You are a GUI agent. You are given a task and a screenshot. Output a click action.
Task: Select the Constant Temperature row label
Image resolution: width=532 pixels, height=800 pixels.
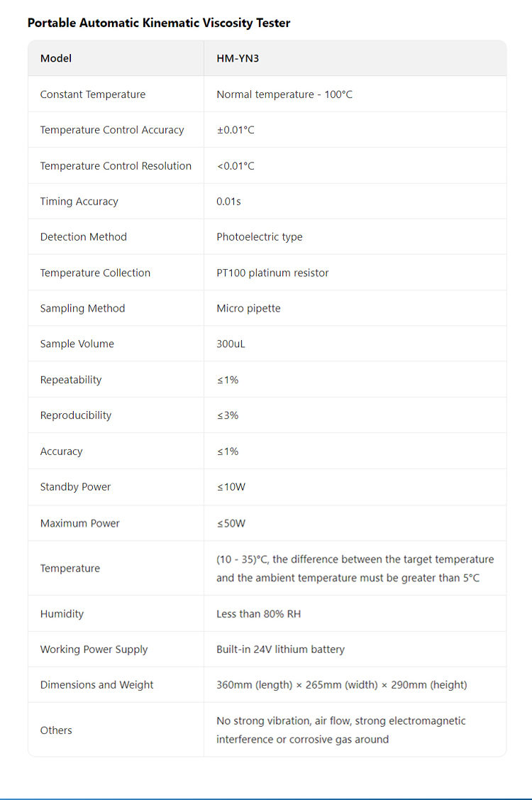click(x=93, y=94)
